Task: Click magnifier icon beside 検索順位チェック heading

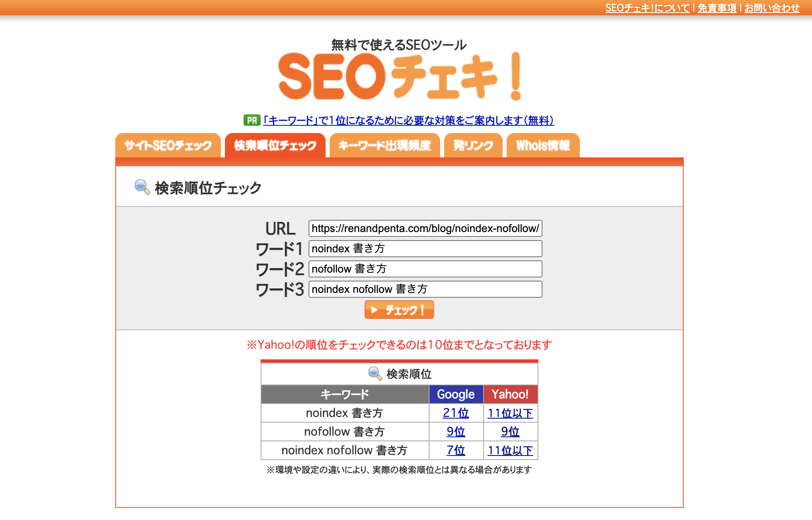Action: click(x=142, y=187)
